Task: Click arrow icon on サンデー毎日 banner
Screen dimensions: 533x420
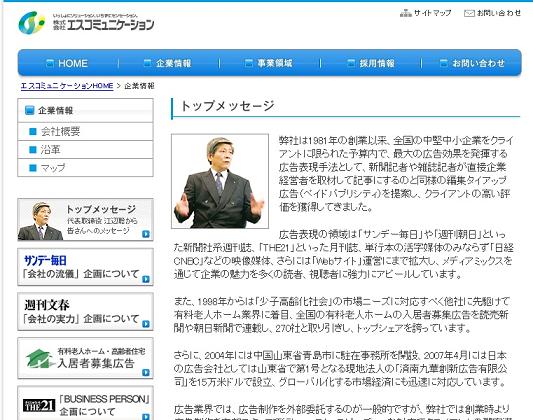Action: point(146,279)
